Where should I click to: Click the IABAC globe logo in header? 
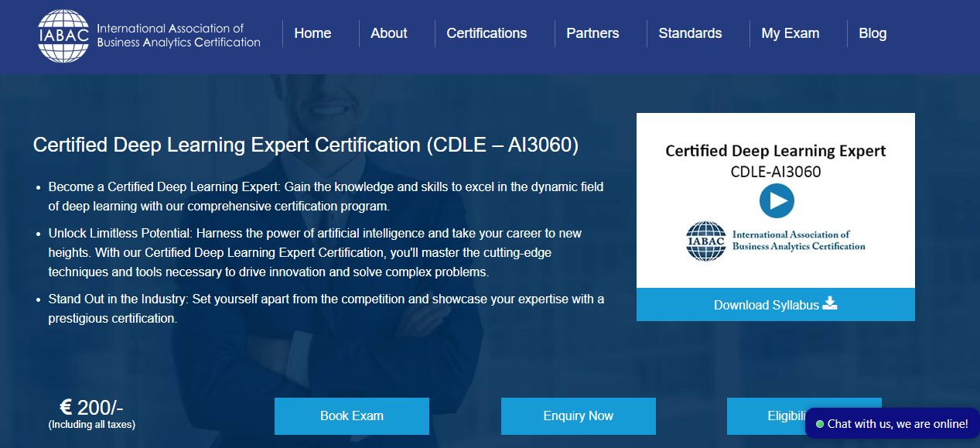pyautogui.click(x=64, y=36)
